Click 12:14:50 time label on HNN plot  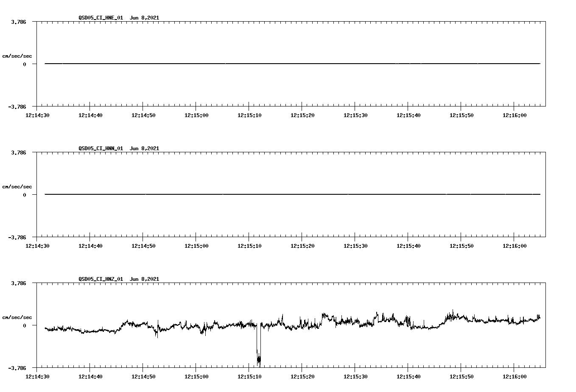pos(143,246)
